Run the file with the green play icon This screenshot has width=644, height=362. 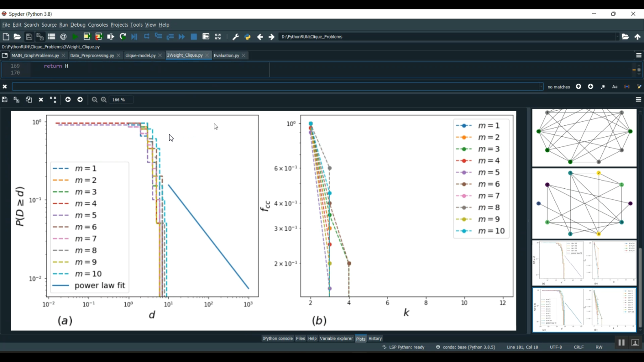75,37
